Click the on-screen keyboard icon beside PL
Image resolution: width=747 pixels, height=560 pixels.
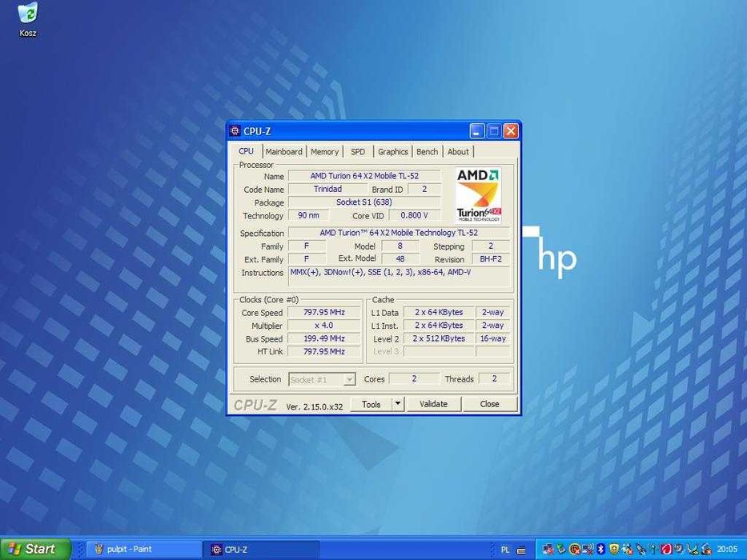(x=521, y=550)
